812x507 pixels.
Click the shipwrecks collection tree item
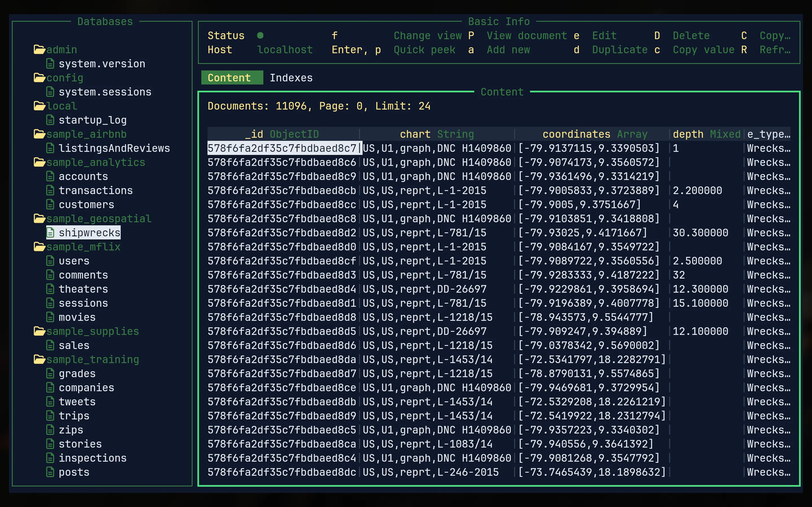(89, 232)
